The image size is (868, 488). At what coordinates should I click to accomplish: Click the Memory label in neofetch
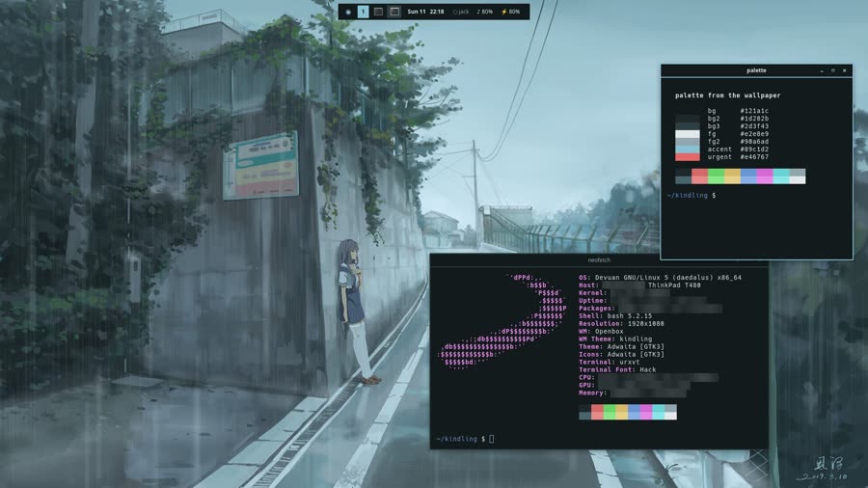coord(592,393)
